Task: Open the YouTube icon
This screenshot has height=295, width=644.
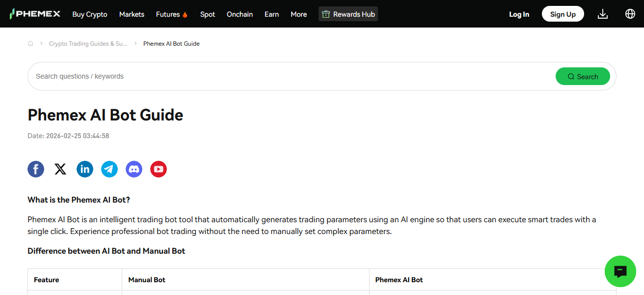Action: 159,169
